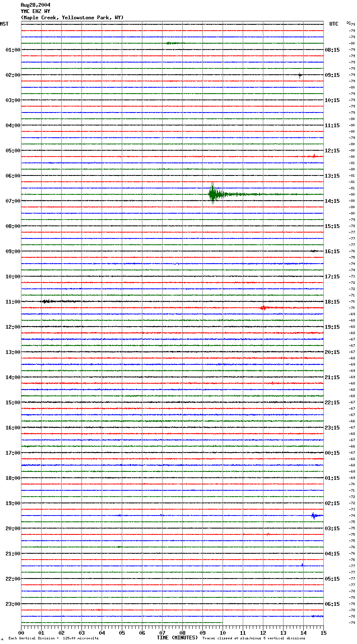Click the 20:00 MST row label
357x644 pixels.
pyautogui.click(x=13, y=529)
